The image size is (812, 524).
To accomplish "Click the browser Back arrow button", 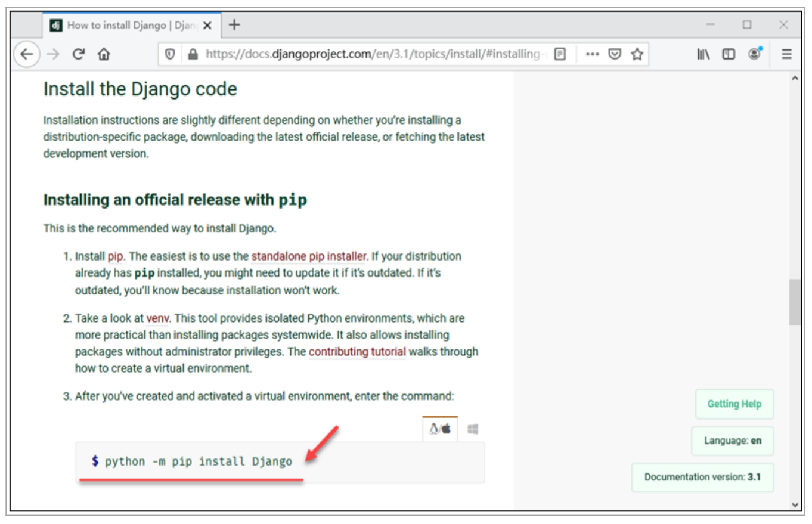I will [x=26, y=54].
